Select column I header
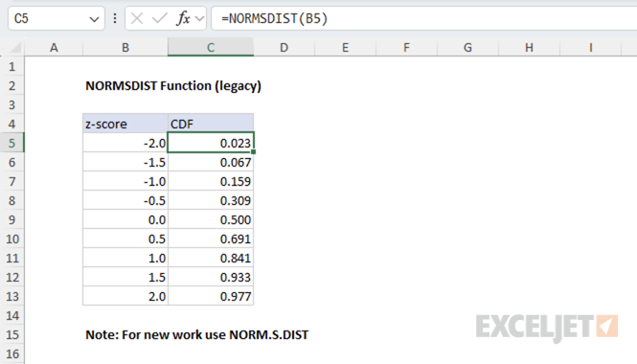Image resolution: width=637 pixels, height=364 pixels. (591, 48)
